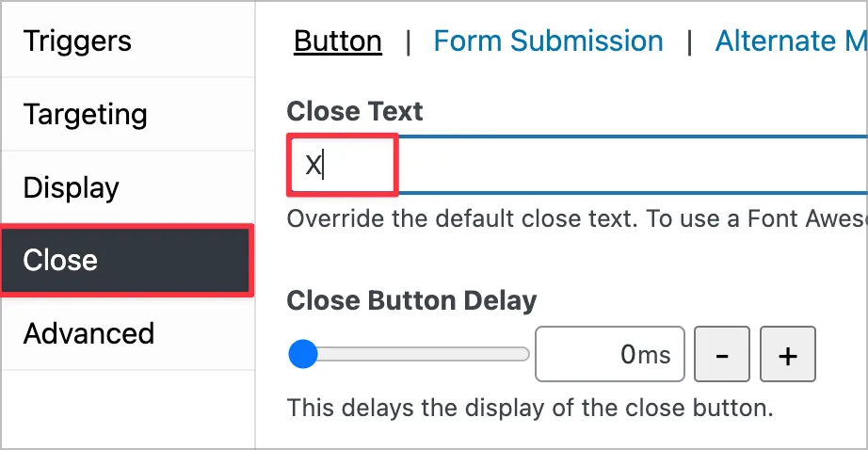Screen dimensions: 868x450
Task: Click the ms unit in delay box
Action: pyautogui.click(x=655, y=355)
